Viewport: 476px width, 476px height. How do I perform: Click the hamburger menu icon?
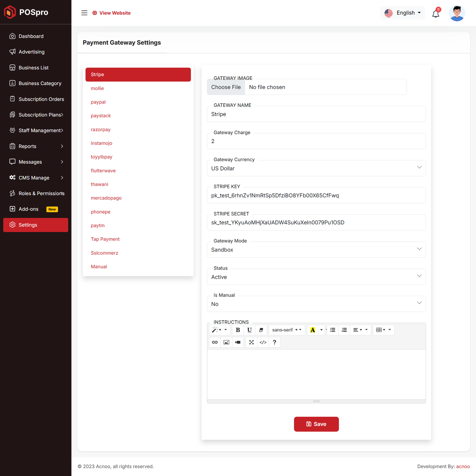pyautogui.click(x=84, y=13)
